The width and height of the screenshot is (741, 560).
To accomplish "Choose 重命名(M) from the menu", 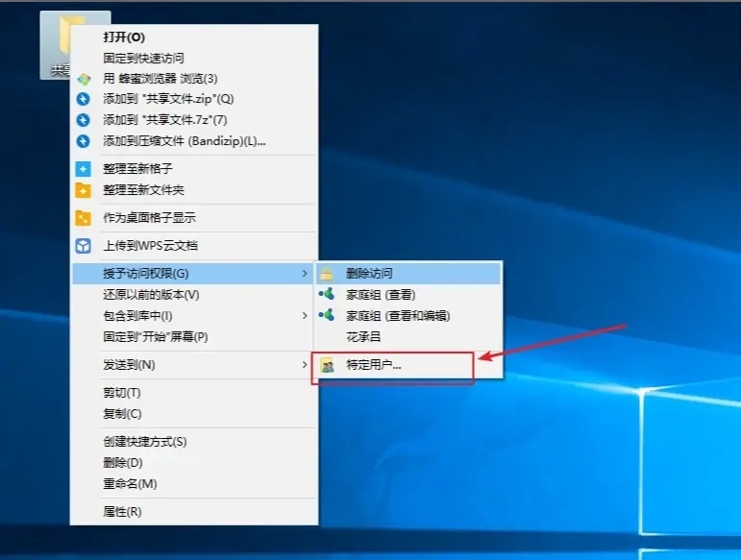I will (x=130, y=483).
